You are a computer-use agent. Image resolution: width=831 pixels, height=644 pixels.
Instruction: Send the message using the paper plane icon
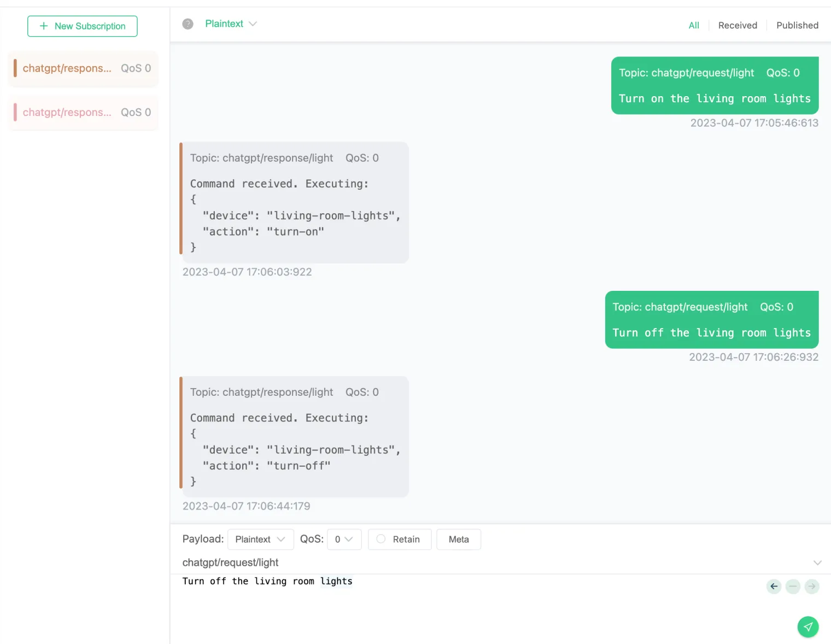808,627
